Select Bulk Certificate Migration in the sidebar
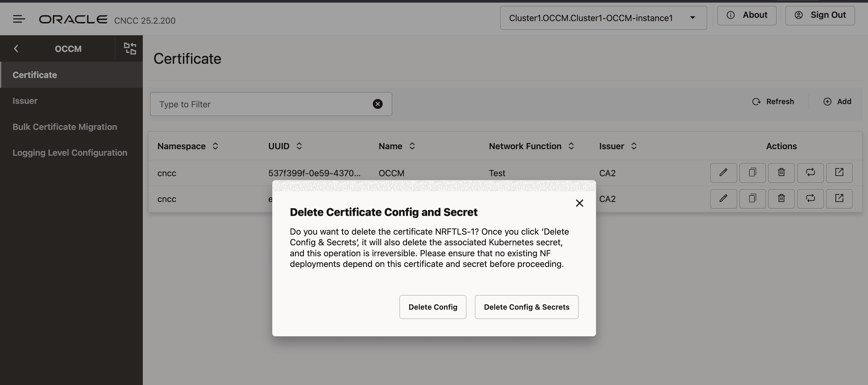 tap(65, 127)
